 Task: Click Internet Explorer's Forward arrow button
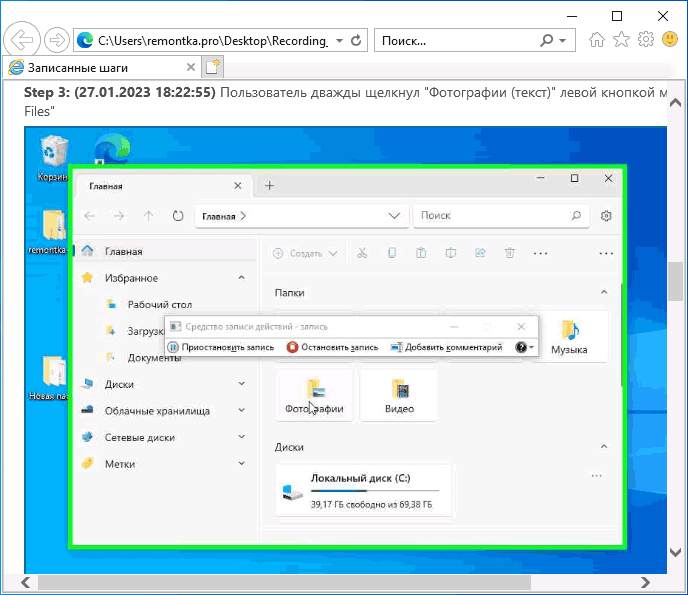tap(57, 40)
